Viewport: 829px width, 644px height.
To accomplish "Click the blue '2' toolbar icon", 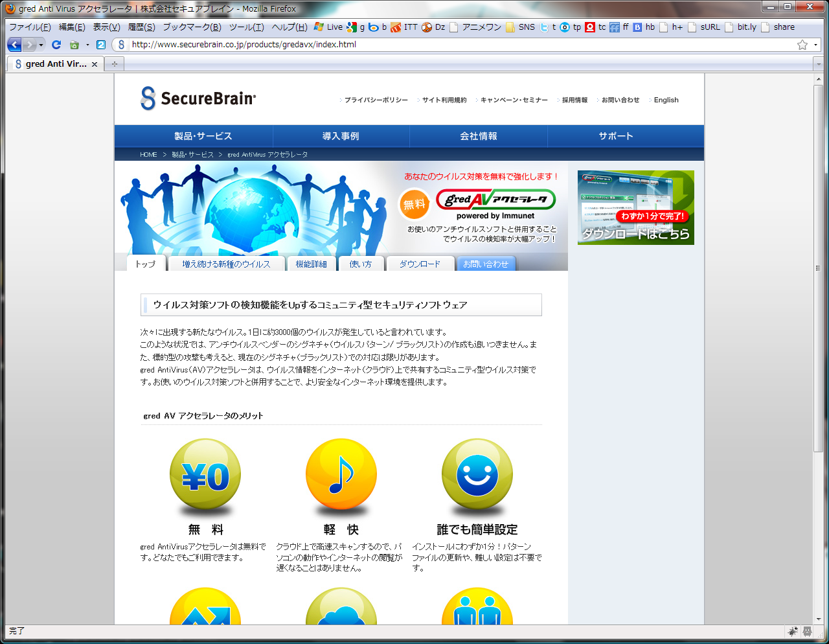I will tap(100, 45).
